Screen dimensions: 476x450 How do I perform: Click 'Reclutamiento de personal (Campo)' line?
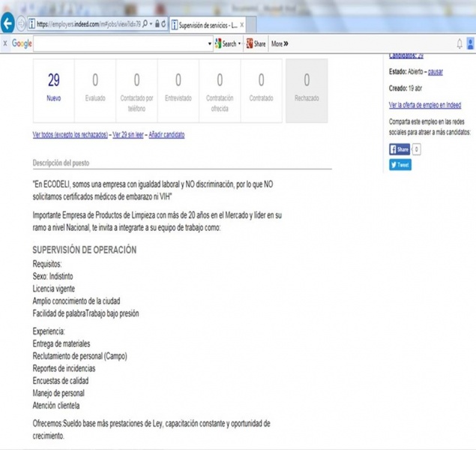(80, 356)
